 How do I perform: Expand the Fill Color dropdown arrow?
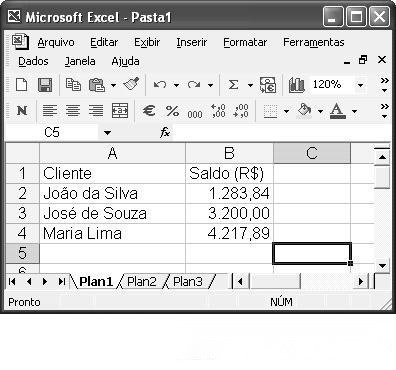(x=320, y=111)
